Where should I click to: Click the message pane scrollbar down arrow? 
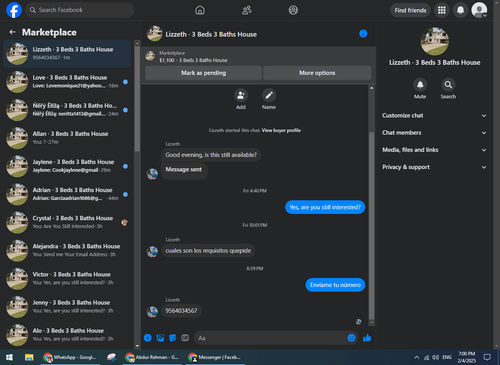[372, 323]
